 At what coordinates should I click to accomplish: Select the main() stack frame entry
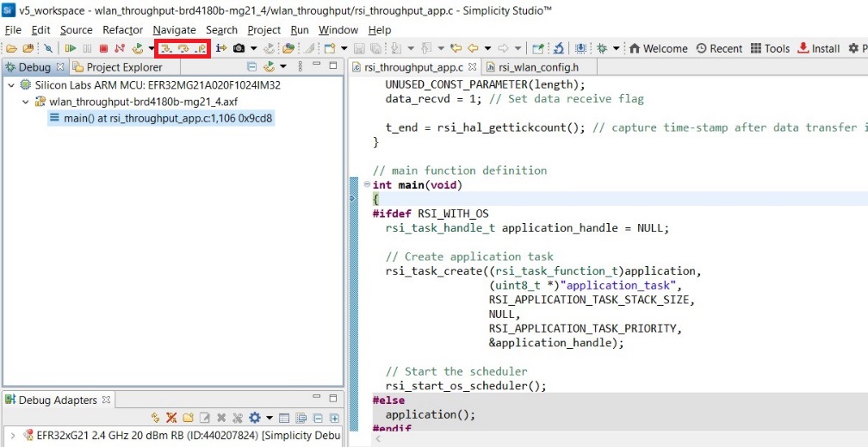(162, 118)
